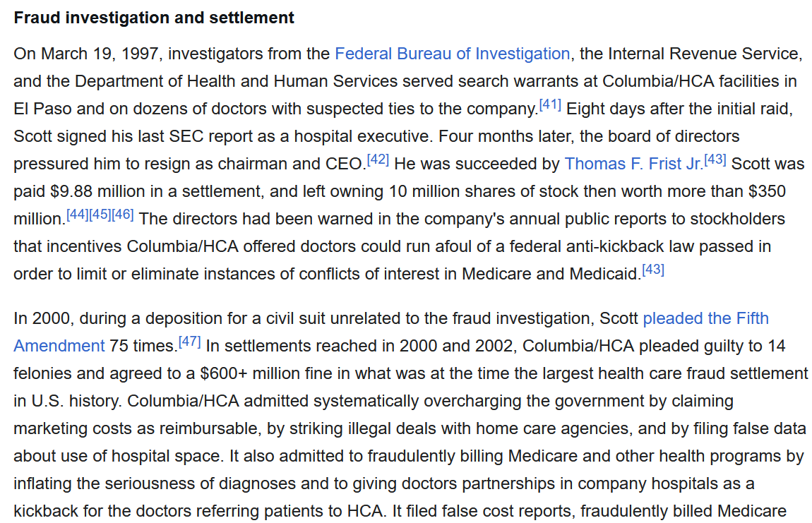This screenshot has height=523, width=812.
Task: Click 'Federal Bureau' in the blue link
Action: coord(393,54)
